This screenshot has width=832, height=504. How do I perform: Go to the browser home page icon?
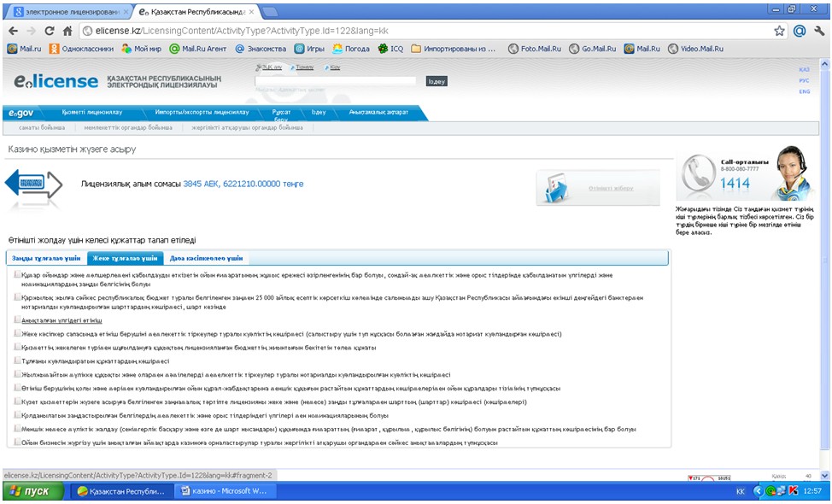(x=67, y=31)
